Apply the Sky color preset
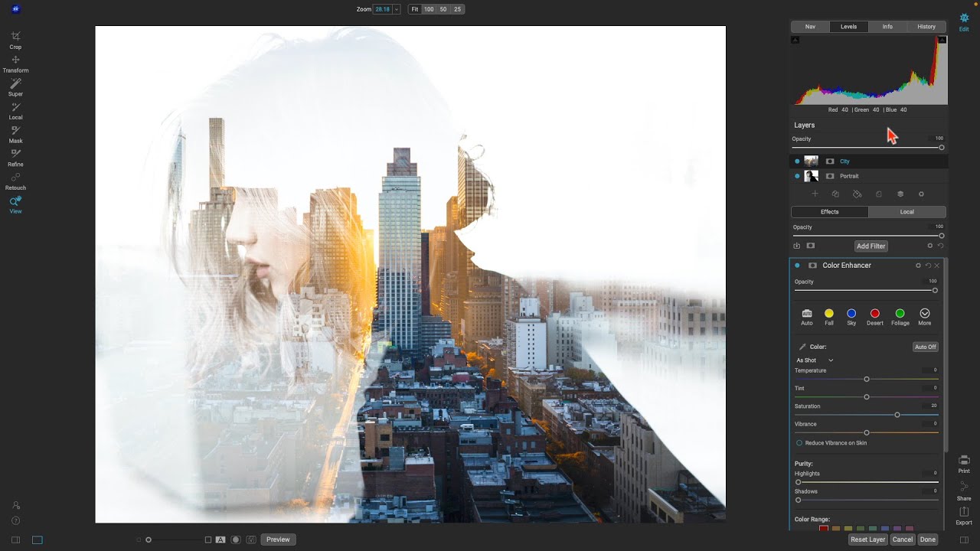The width and height of the screenshot is (980, 551). [x=851, y=317]
